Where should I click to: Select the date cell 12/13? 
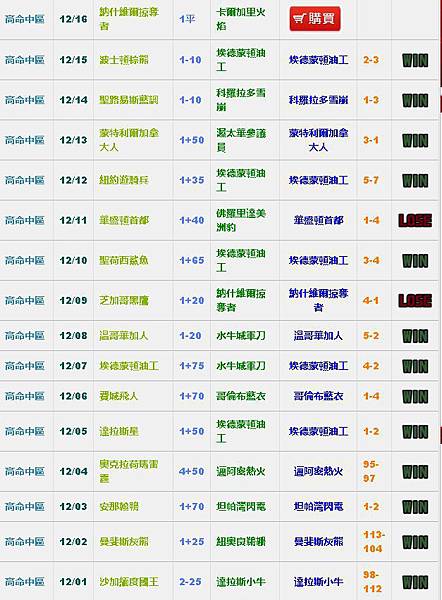pyautogui.click(x=73, y=140)
